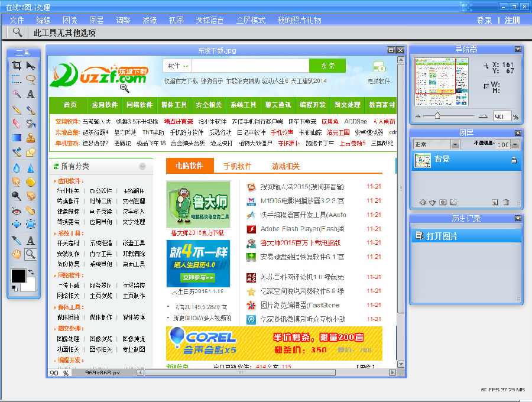The width and height of the screenshot is (532, 402).
Task: Close the 历史记录 history panel
Action: click(x=518, y=218)
